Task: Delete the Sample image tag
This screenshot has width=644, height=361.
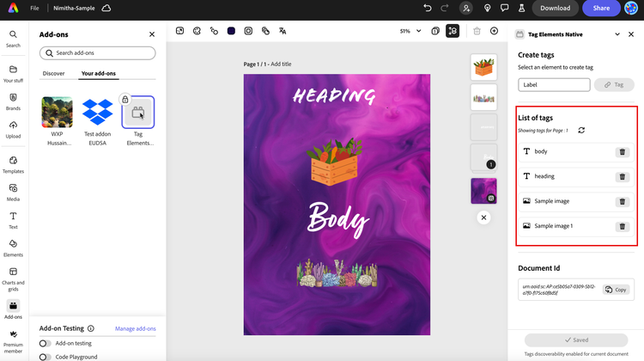Action: tap(623, 201)
